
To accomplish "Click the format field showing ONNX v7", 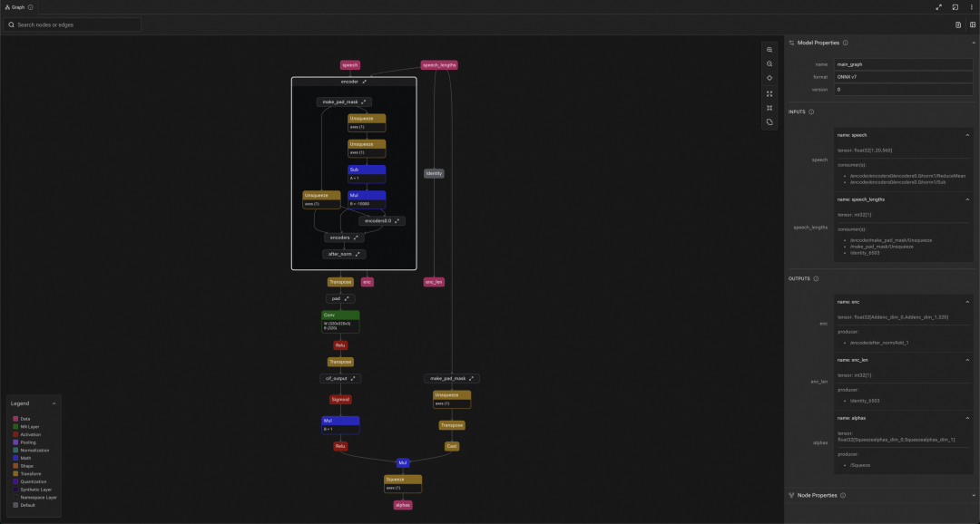I will (903, 77).
